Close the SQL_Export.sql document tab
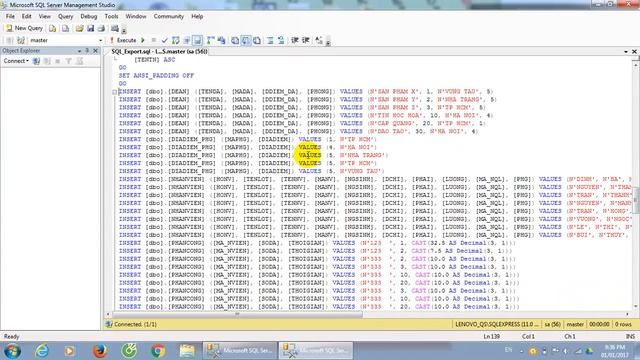 point(634,52)
